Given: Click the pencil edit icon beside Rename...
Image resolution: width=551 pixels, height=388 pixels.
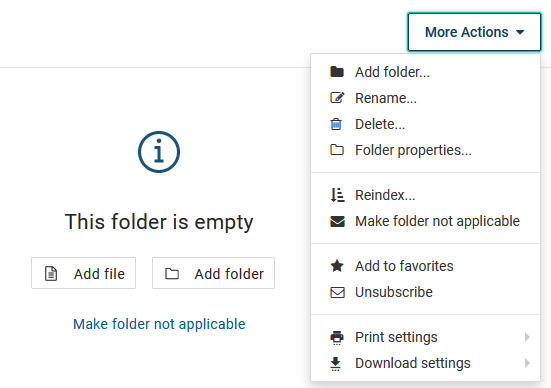Looking at the screenshot, I should click(x=337, y=98).
